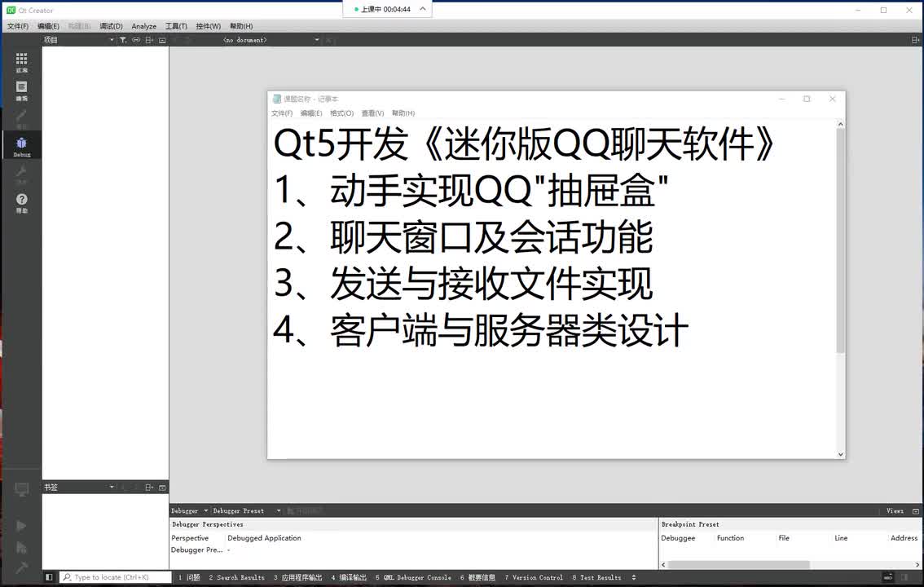Open Help mode in sidebar
Screen dimensions: 924x587
pos(21,202)
